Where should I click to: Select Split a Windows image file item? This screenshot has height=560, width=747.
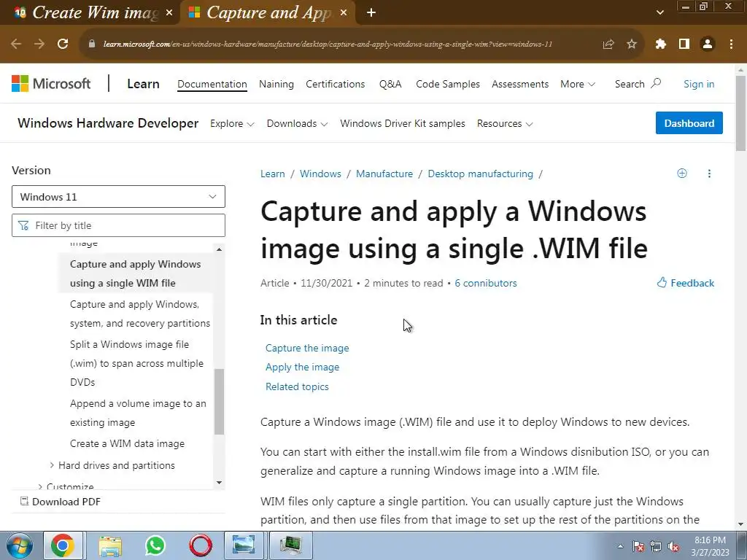tap(136, 363)
